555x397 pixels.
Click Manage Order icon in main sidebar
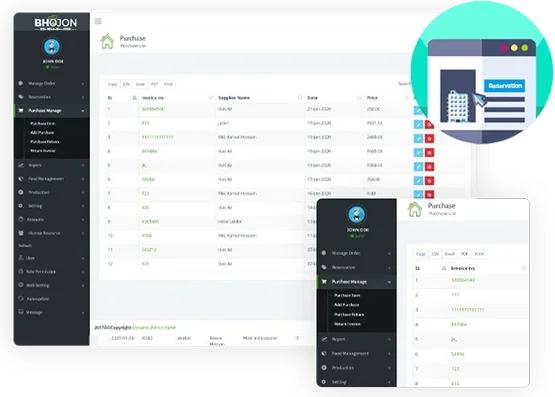(x=21, y=83)
